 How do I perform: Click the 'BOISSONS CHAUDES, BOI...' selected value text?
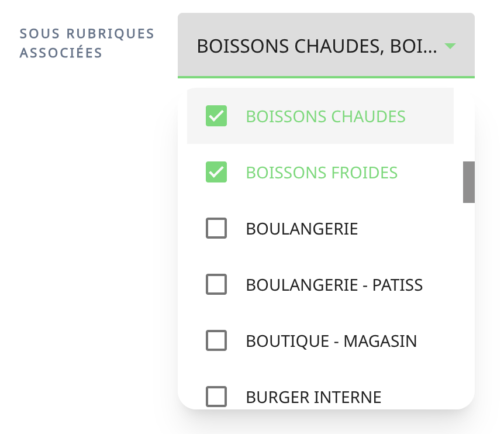[x=316, y=46]
